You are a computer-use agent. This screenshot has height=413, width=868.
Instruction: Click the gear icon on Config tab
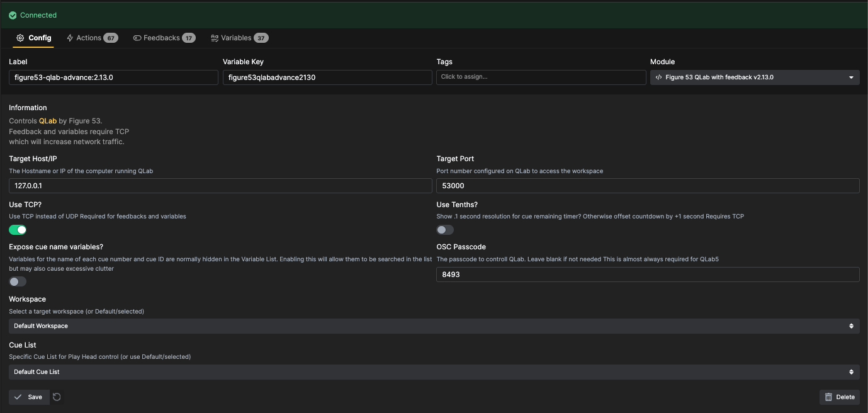point(20,38)
